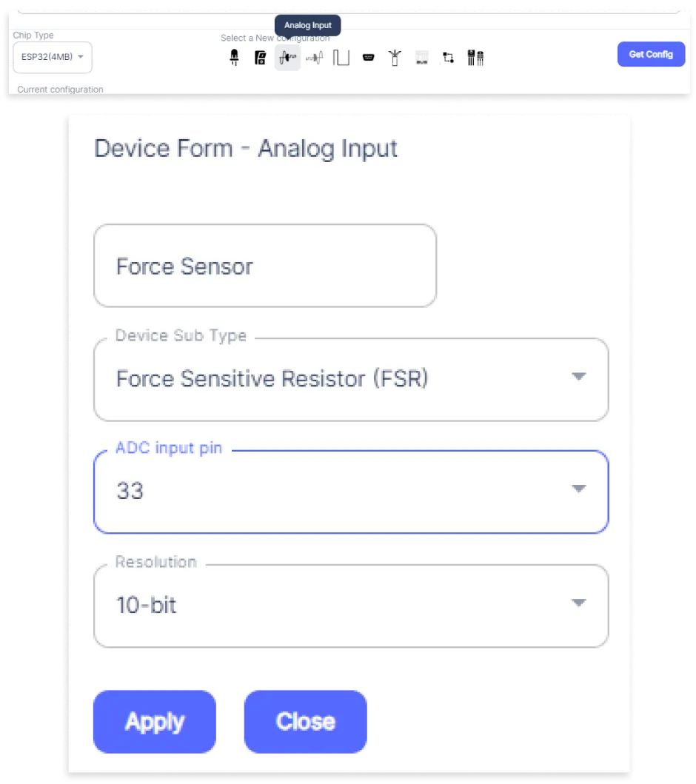The height and width of the screenshot is (784, 696).
Task: Click the Device Sub Type dropdown arrow
Action: (x=578, y=376)
